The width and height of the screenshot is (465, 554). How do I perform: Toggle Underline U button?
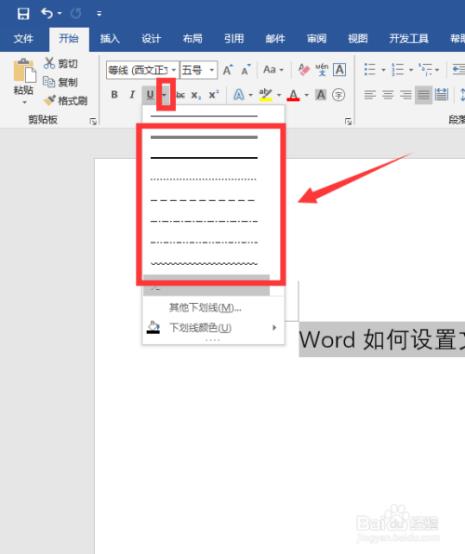pyautogui.click(x=150, y=95)
